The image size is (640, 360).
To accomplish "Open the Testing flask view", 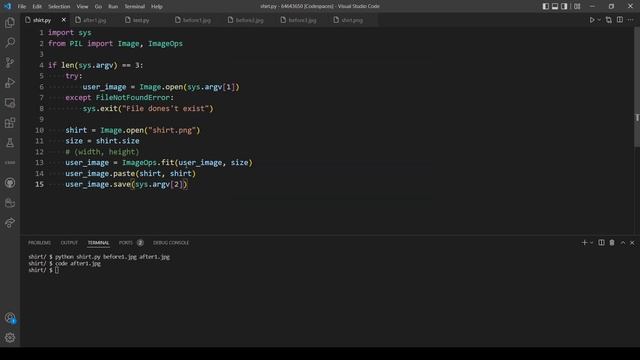I will (10, 143).
